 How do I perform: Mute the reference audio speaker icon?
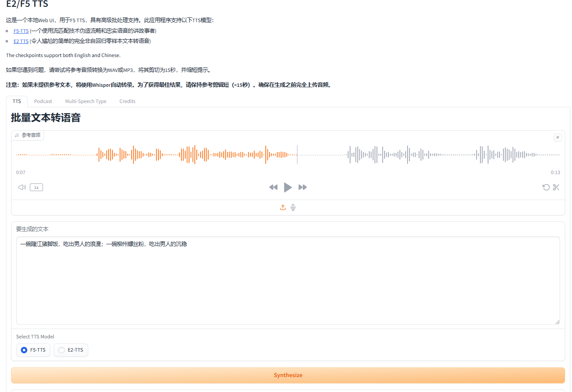21,187
